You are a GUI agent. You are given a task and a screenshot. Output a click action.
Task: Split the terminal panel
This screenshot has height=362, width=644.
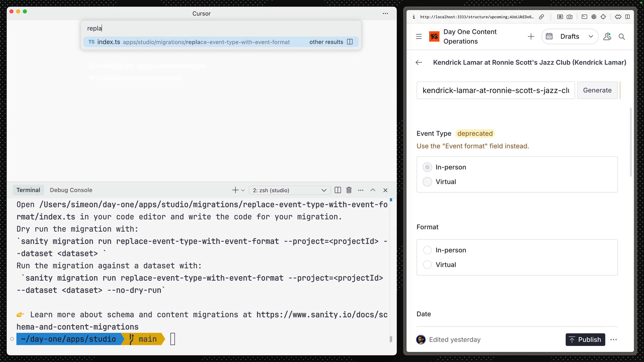[338, 190]
